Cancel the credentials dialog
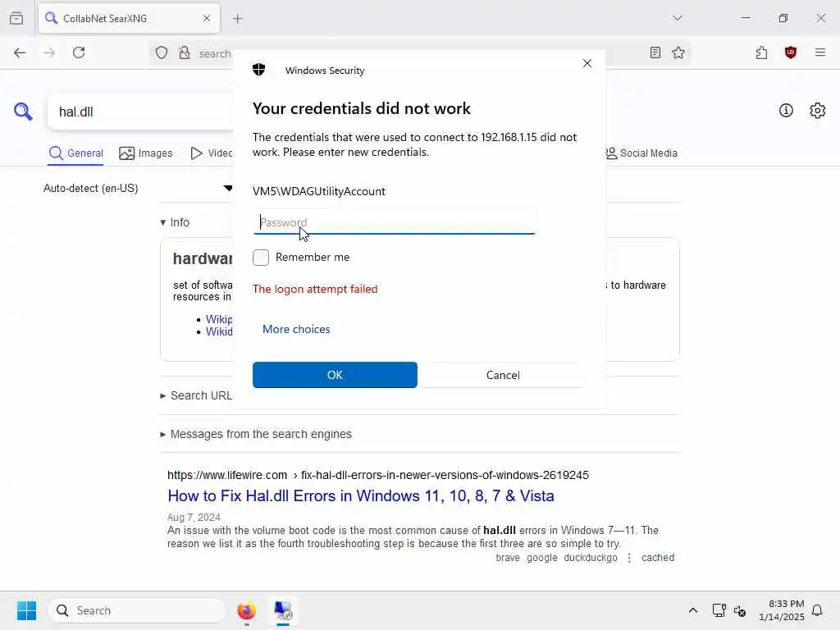Viewport: 840px width, 630px height. [x=503, y=374]
